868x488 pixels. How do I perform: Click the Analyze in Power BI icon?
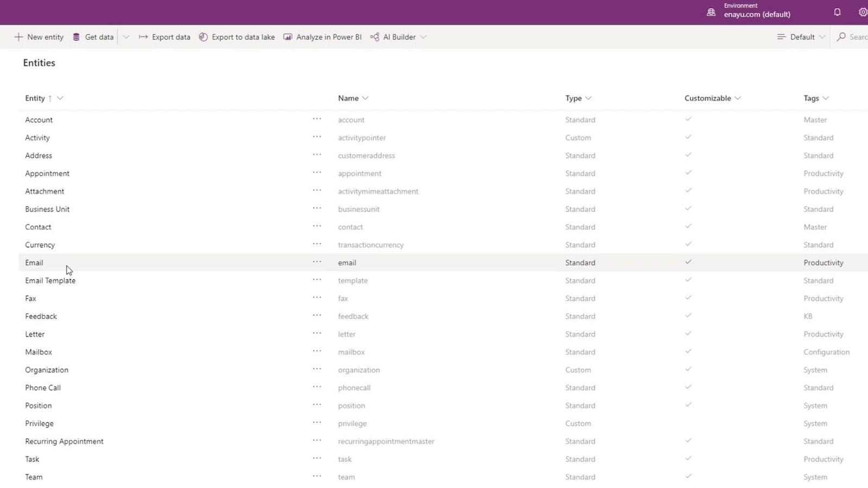[288, 37]
